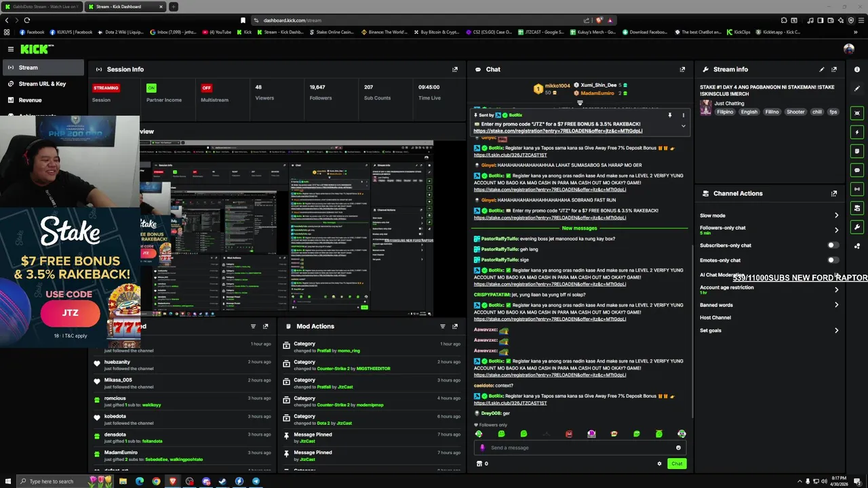Toggle Subscribers-only chat switch
This screenshot has width=868, height=488.
click(x=833, y=245)
